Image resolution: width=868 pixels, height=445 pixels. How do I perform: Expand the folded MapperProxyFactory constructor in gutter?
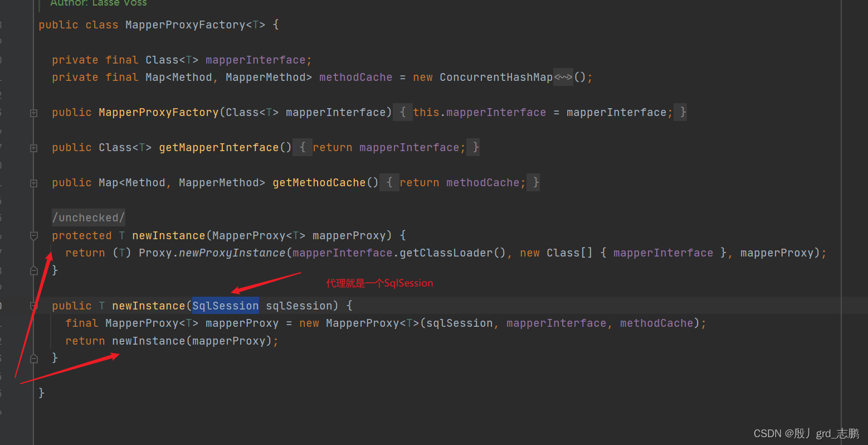[33, 113]
